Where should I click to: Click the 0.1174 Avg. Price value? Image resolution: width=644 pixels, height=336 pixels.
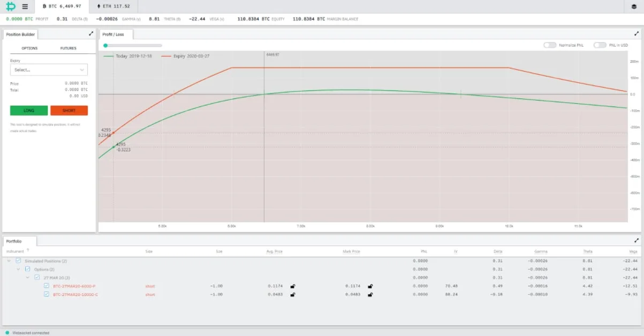pyautogui.click(x=275, y=286)
